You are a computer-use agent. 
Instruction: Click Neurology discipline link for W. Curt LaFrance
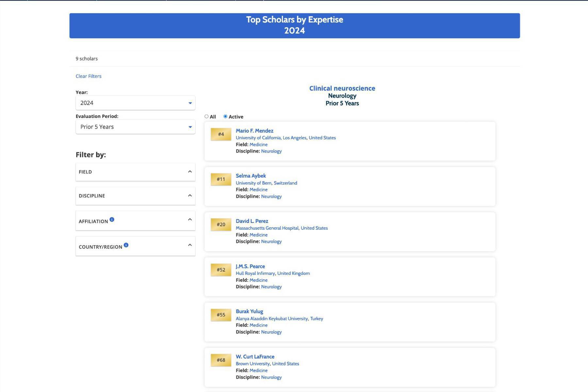[x=271, y=377]
